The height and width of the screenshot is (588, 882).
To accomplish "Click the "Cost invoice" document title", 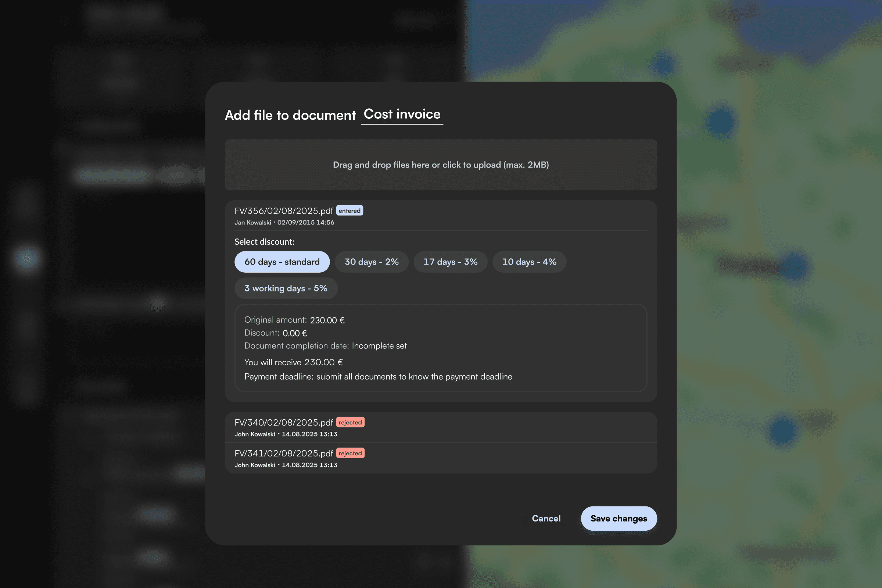I will click(402, 114).
